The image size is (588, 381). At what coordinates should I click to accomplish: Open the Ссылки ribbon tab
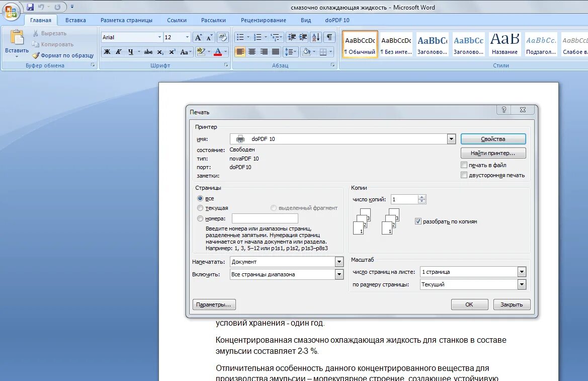(177, 20)
